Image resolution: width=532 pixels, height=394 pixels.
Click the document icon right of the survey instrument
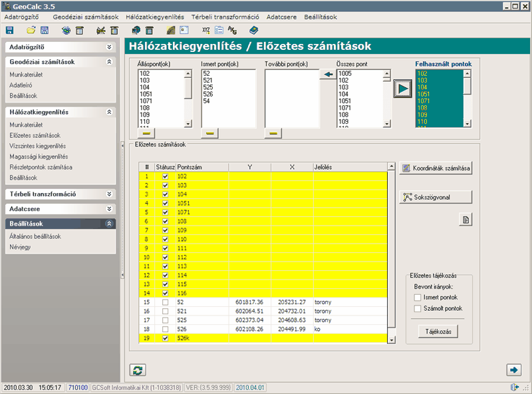114,31
